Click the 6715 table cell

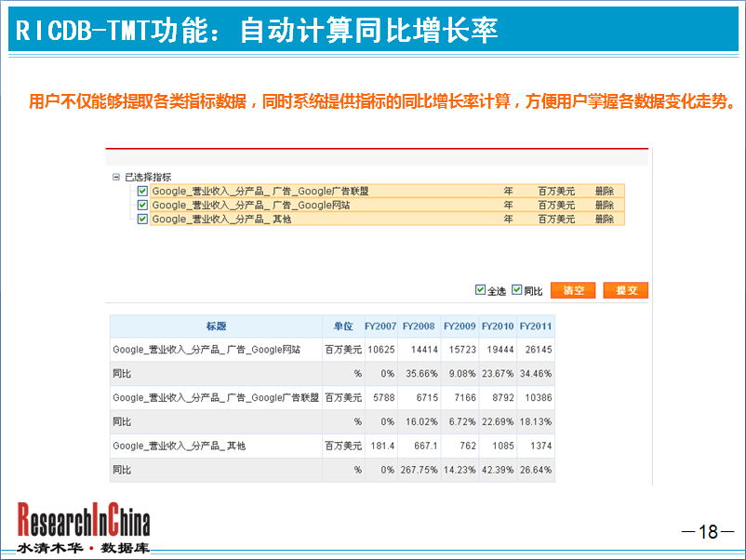tap(420, 398)
